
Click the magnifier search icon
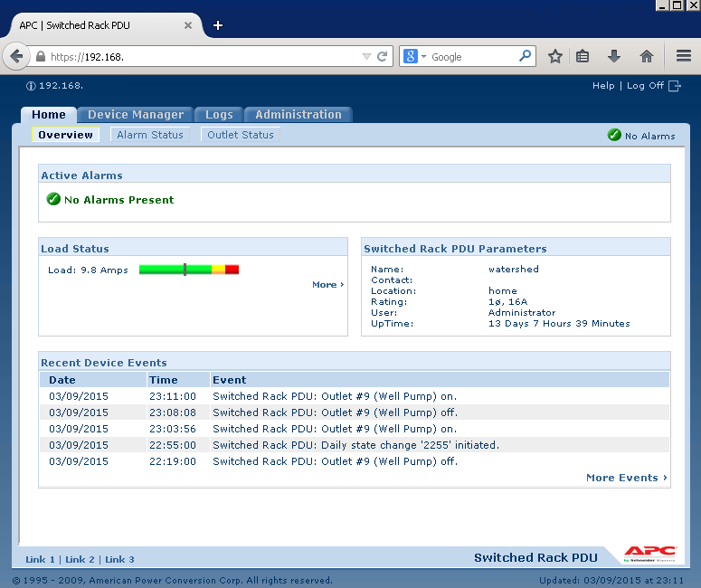coord(525,56)
